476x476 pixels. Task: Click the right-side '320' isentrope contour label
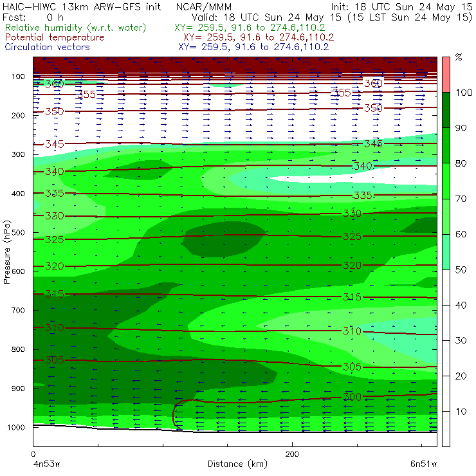352,265
